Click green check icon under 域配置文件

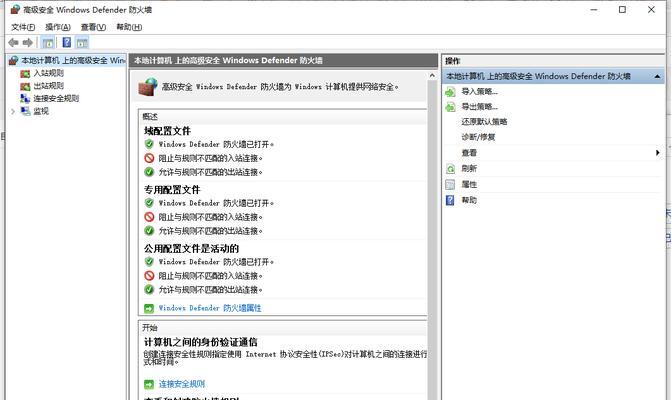click(x=149, y=172)
